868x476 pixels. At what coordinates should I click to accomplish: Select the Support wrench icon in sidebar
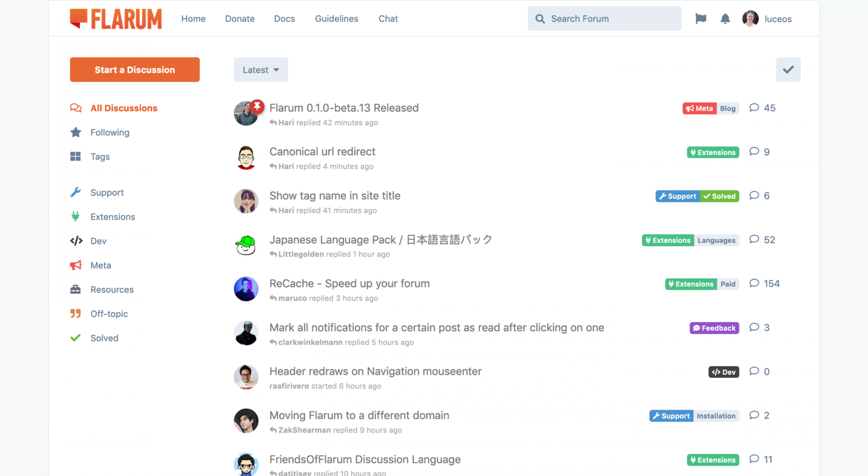76,192
